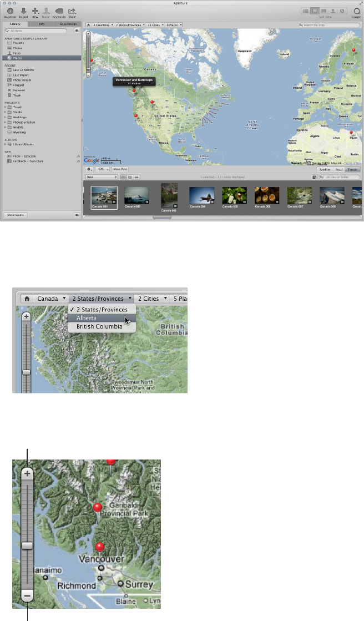Switch to Browser grid view
Image resolution: width=364 pixels, height=621 pixels.
click(x=305, y=11)
